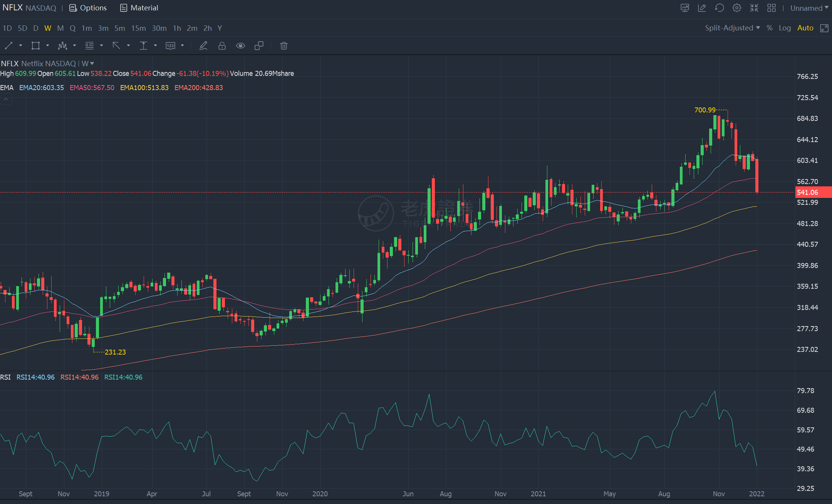
Task: Open the Material button
Action: (x=139, y=8)
